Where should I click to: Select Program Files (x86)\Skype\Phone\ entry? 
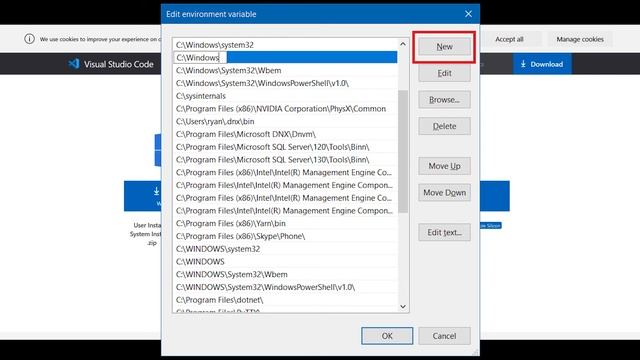pyautogui.click(x=285, y=236)
